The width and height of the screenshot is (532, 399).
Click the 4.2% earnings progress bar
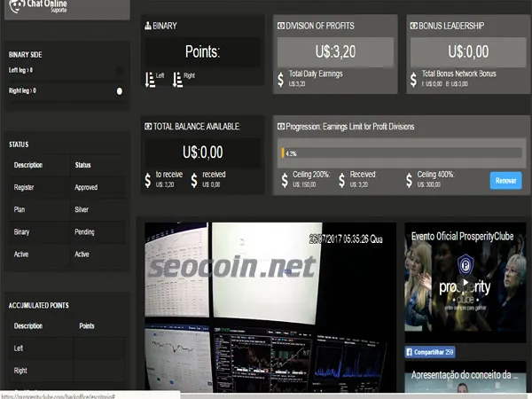coord(402,153)
